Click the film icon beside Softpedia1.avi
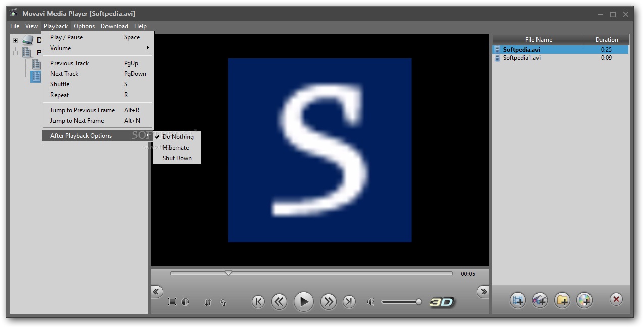This screenshot has height=328, width=644. [497, 58]
